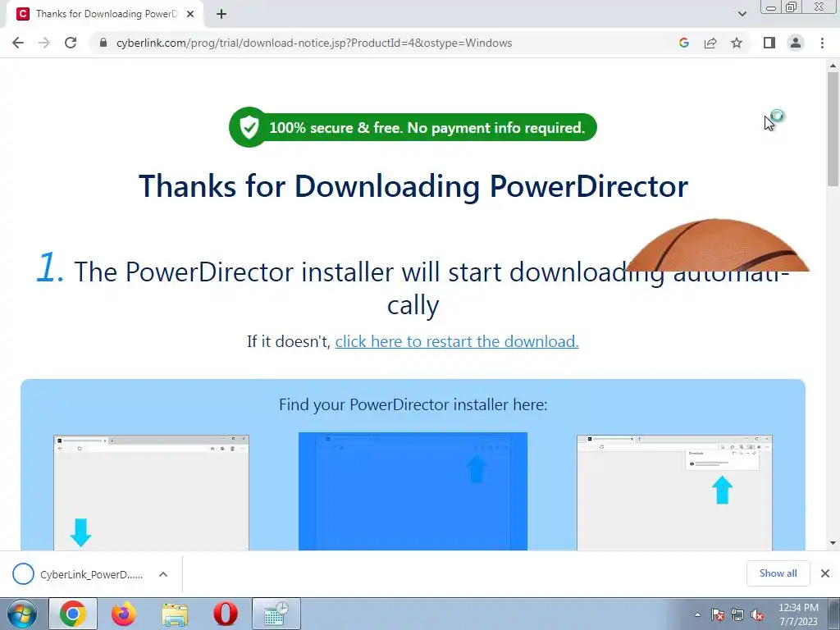Click the left installer location thumbnail
Viewport: 840px width, 630px height.
click(151, 493)
